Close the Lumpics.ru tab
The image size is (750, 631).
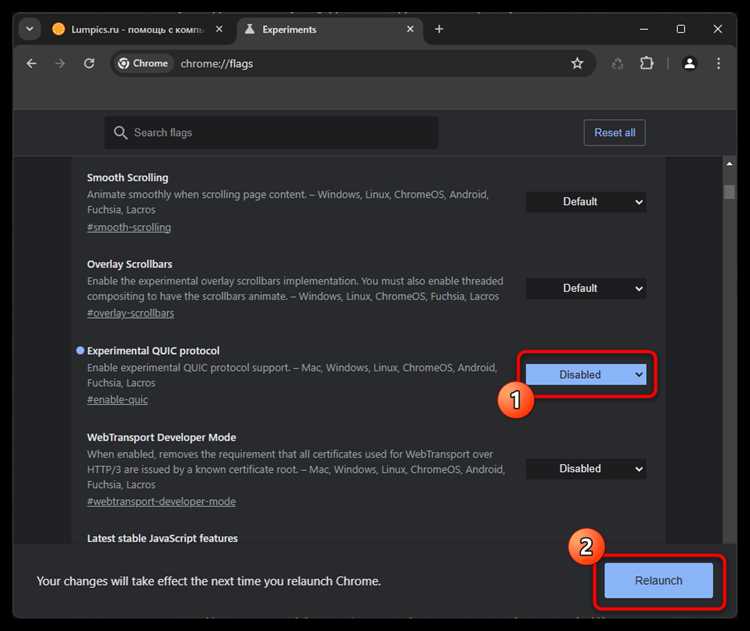219,29
